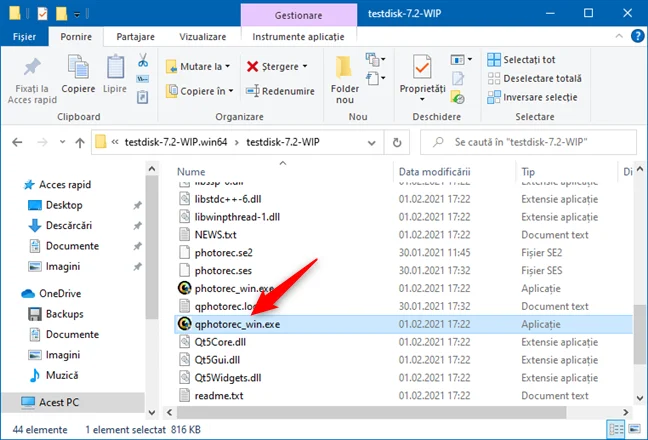Refresh the folder view
Screen dimensions: 648x440
click(x=397, y=143)
